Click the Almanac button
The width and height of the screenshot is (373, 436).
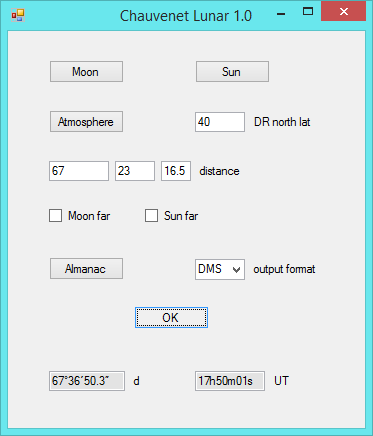86,269
